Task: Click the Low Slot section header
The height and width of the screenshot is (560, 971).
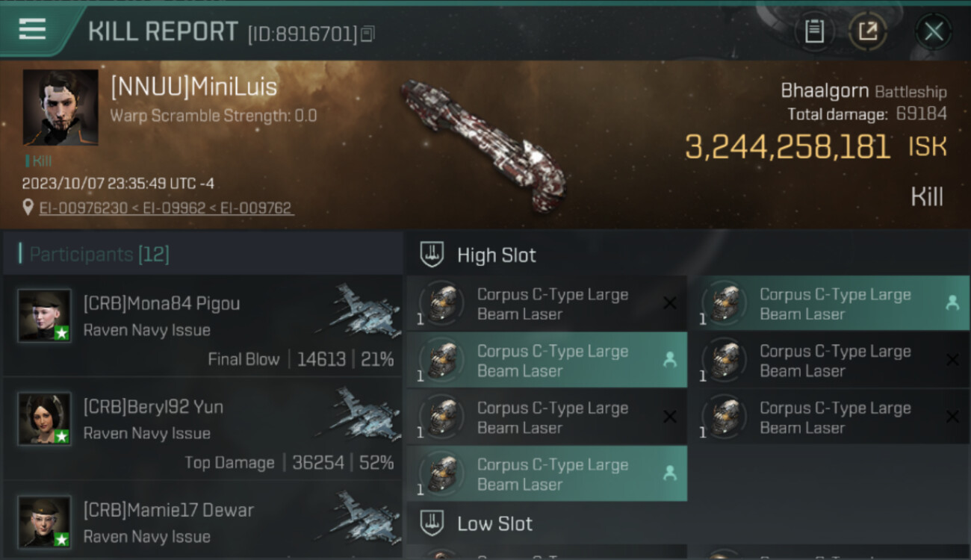Action: [687, 523]
